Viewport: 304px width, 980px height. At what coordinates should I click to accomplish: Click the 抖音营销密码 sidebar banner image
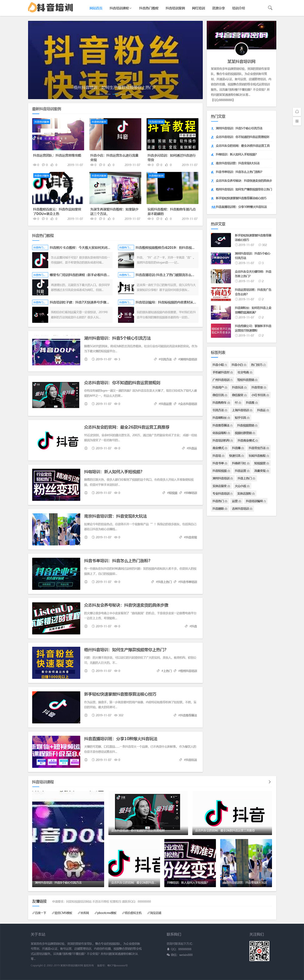tap(241, 35)
